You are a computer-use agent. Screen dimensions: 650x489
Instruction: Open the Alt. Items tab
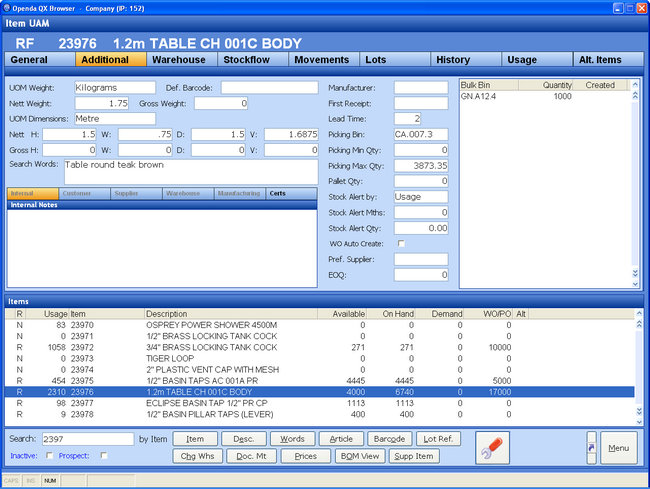(x=609, y=60)
